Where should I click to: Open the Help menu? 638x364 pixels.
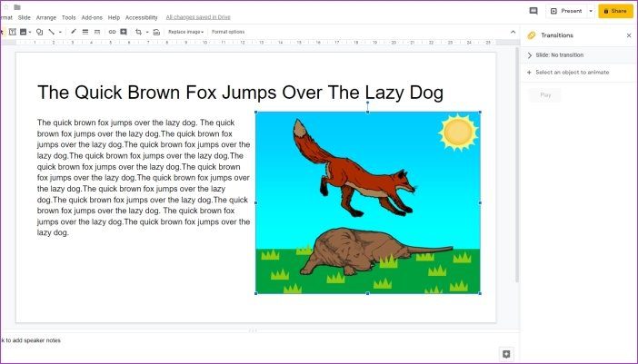pyautogui.click(x=114, y=17)
